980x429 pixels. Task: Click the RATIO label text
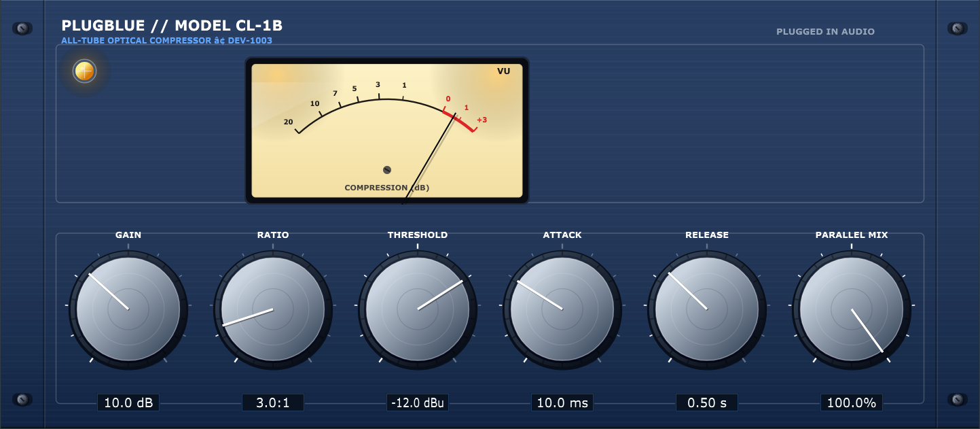coord(273,235)
